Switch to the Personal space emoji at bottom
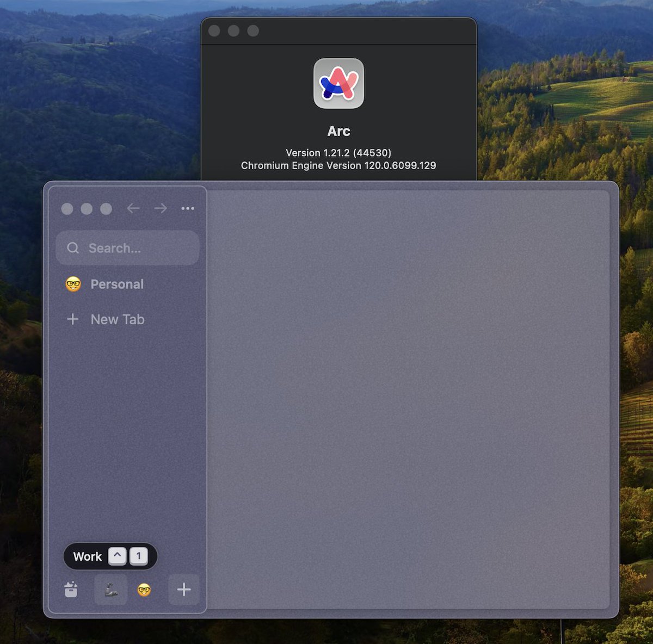 click(144, 590)
